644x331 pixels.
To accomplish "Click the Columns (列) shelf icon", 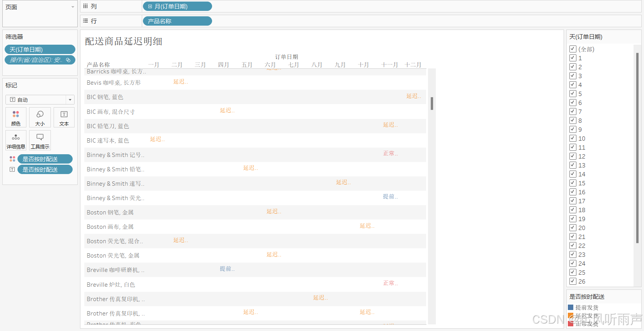I will (85, 6).
